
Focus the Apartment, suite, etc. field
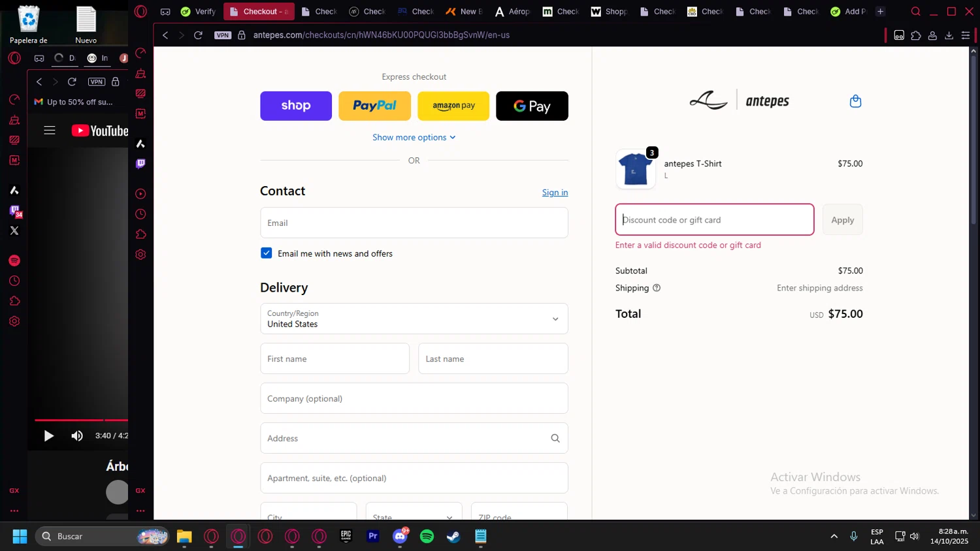[x=414, y=478]
